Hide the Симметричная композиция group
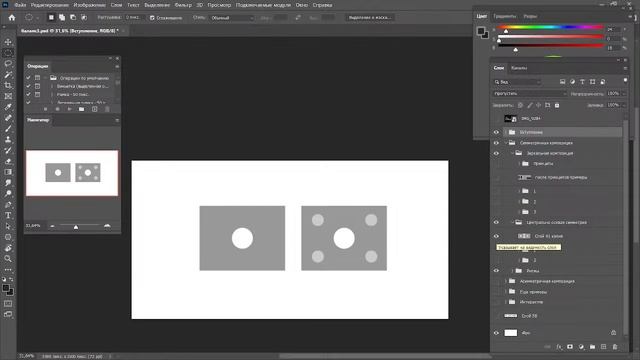This screenshot has width=640, height=360. [x=496, y=143]
